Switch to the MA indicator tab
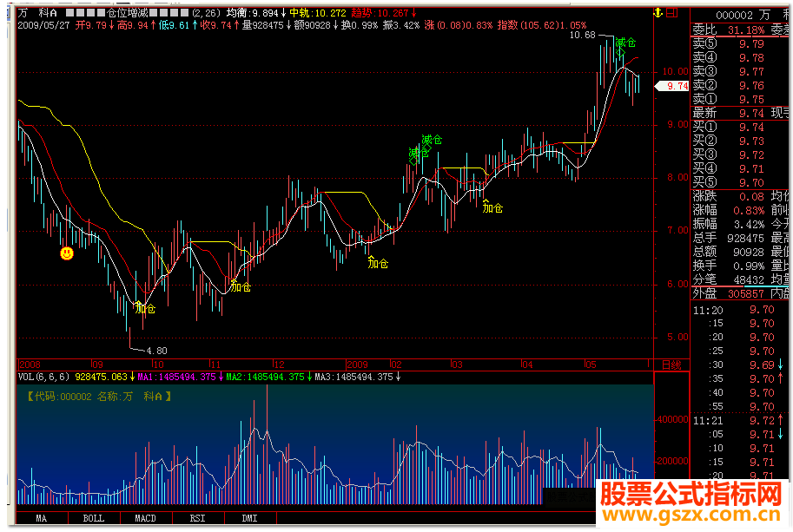The width and height of the screenshot is (793, 532). tap(42, 518)
